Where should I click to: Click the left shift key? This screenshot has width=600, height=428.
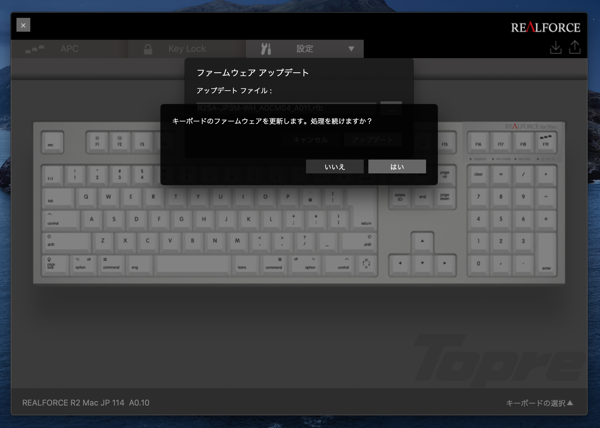tap(66, 242)
